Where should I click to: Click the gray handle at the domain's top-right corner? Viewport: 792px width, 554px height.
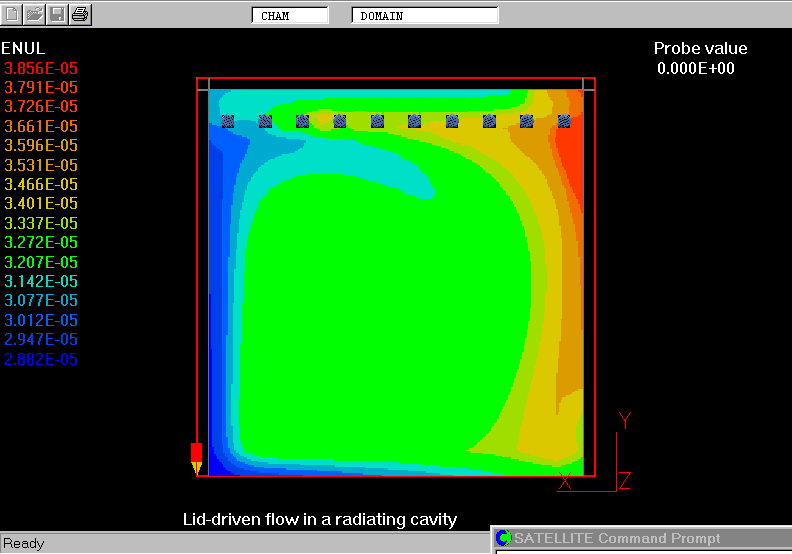tap(588, 85)
